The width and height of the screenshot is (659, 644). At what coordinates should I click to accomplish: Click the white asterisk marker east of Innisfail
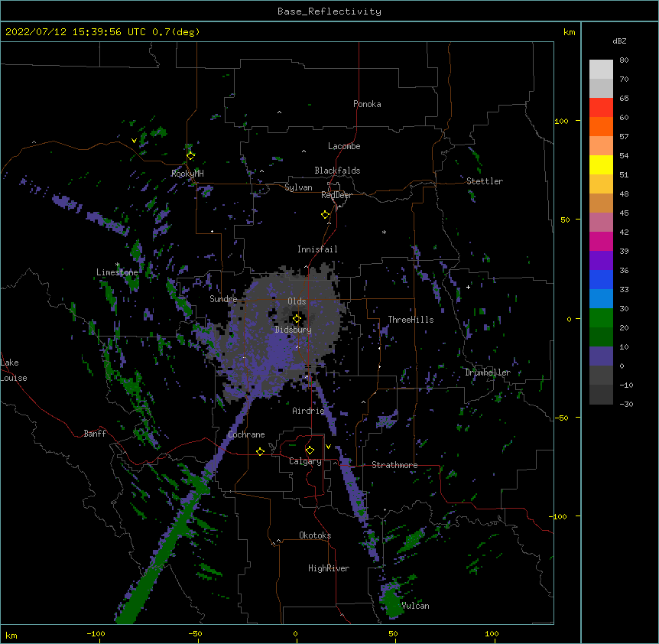click(x=384, y=232)
